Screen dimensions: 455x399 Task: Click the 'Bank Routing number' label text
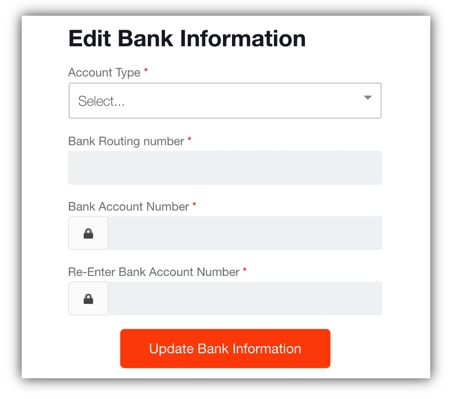[x=126, y=141]
